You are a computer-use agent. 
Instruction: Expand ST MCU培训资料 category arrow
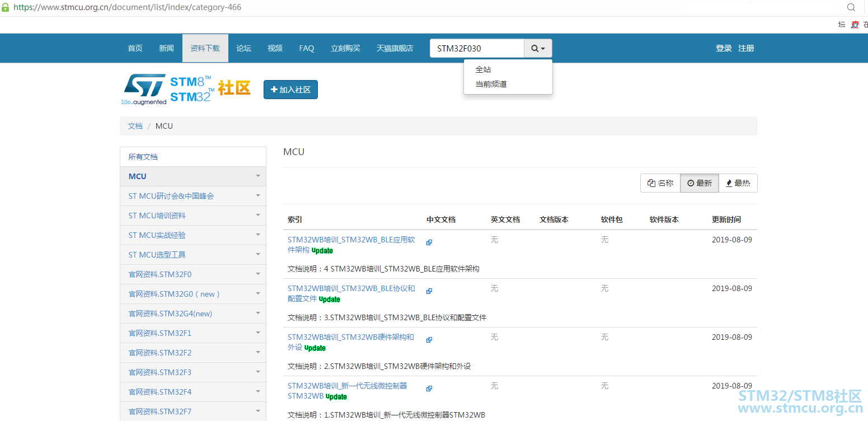[258, 216]
